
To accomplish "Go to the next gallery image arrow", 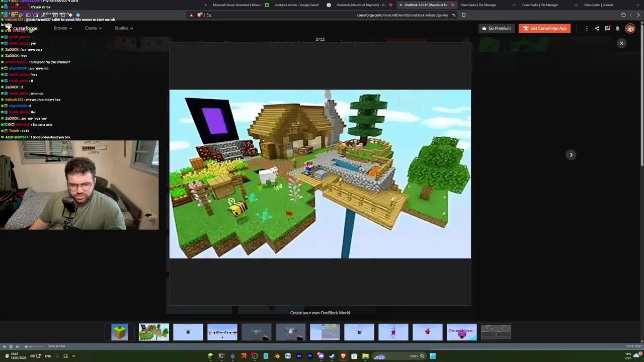I will [x=571, y=155].
